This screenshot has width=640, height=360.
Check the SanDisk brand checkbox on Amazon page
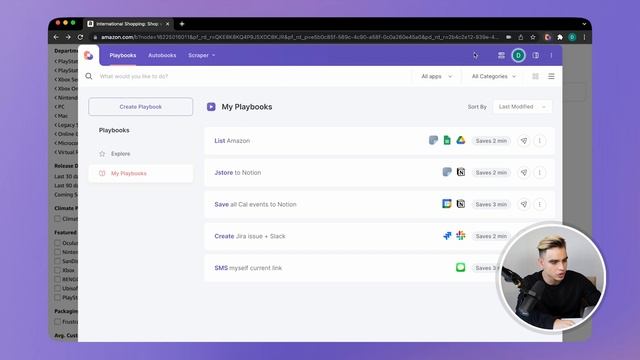pyautogui.click(x=58, y=261)
